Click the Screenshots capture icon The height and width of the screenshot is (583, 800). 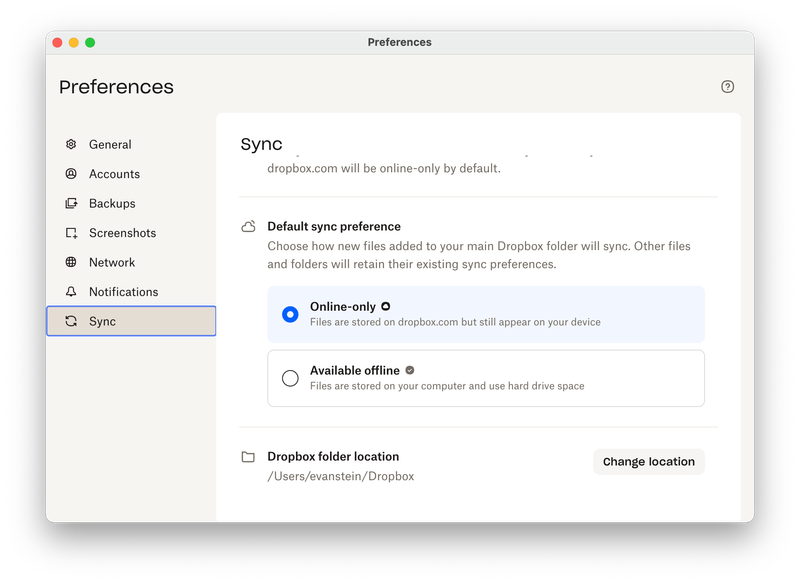coord(71,233)
